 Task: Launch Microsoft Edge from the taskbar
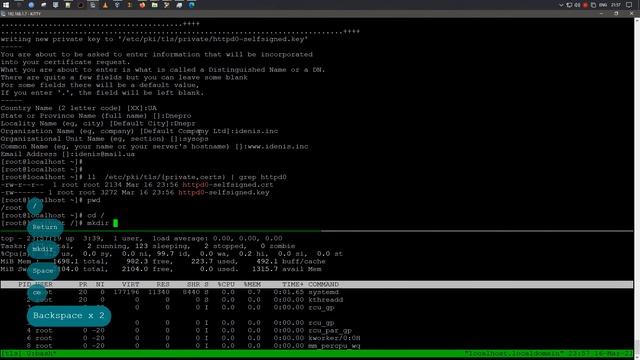click(x=191, y=5)
